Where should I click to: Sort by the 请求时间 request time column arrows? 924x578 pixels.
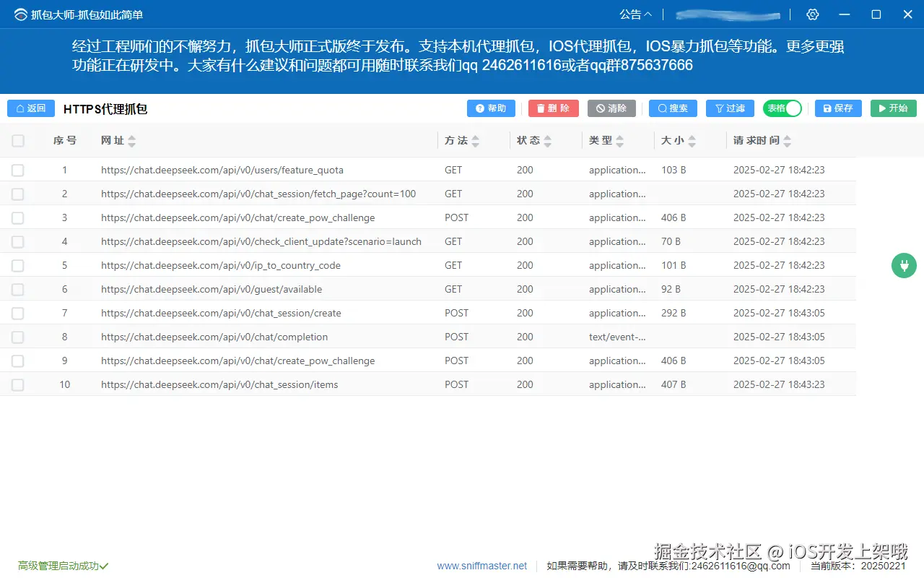787,141
